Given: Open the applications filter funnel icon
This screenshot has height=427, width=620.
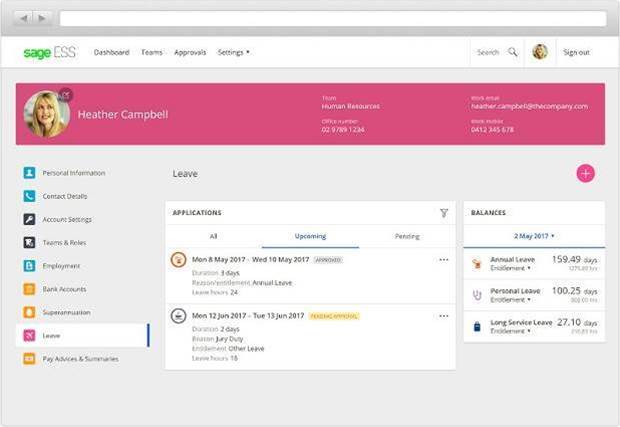Looking at the screenshot, I should coord(444,213).
